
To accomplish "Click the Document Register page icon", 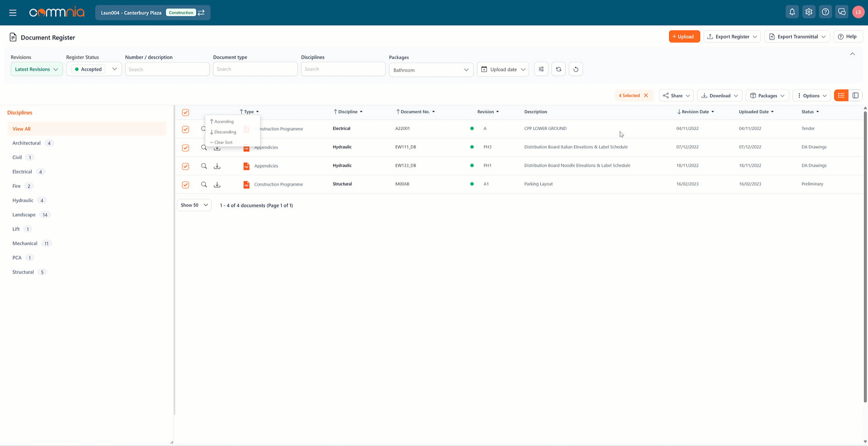I will 13,37.
